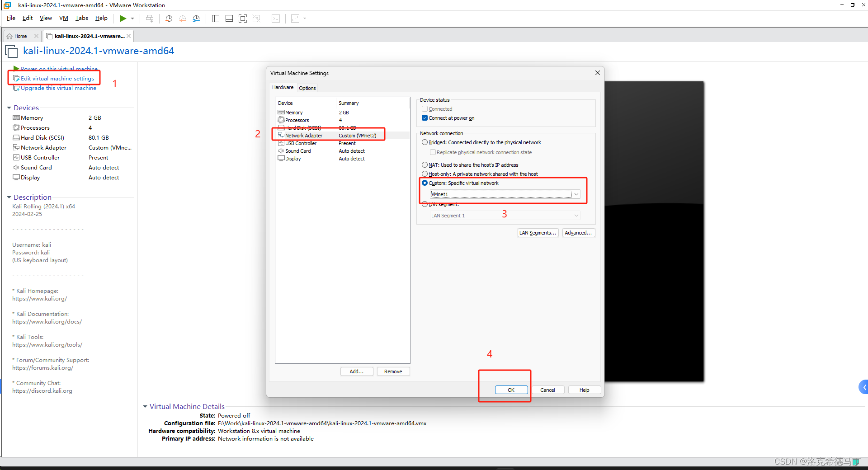868x470 pixels.
Task: Click Power on this virtual machine link
Action: point(59,69)
